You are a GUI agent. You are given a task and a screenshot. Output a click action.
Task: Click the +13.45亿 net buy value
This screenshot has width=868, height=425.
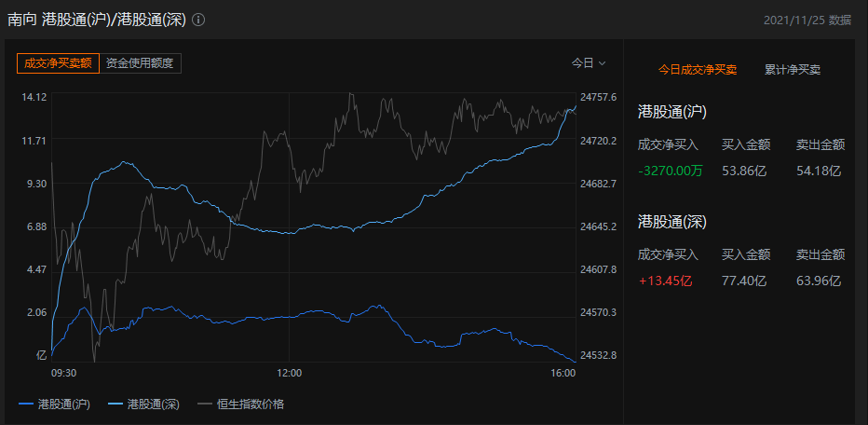click(665, 281)
